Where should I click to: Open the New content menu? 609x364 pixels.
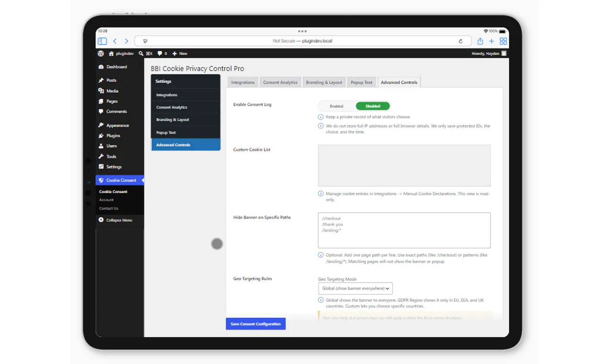180,54
